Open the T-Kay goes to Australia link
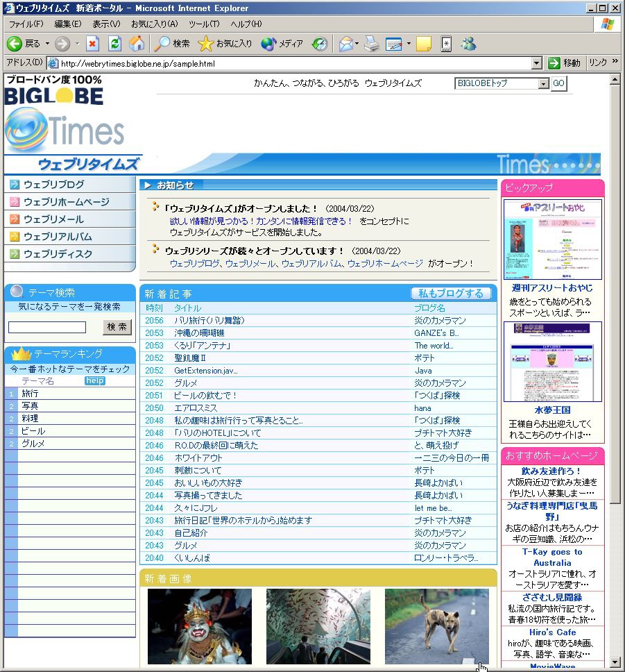Viewport: 625px width, 672px height. tap(553, 557)
